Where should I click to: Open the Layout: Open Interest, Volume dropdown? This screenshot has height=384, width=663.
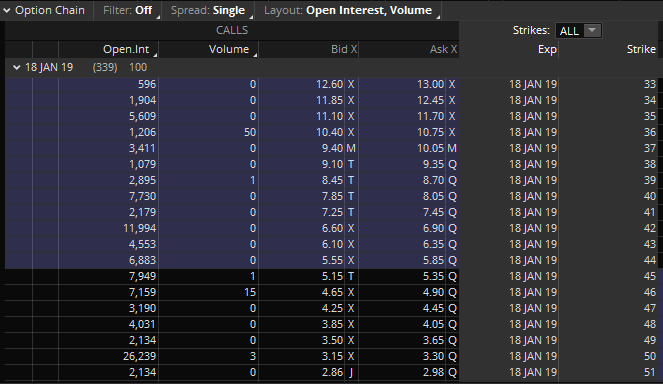coord(348,10)
